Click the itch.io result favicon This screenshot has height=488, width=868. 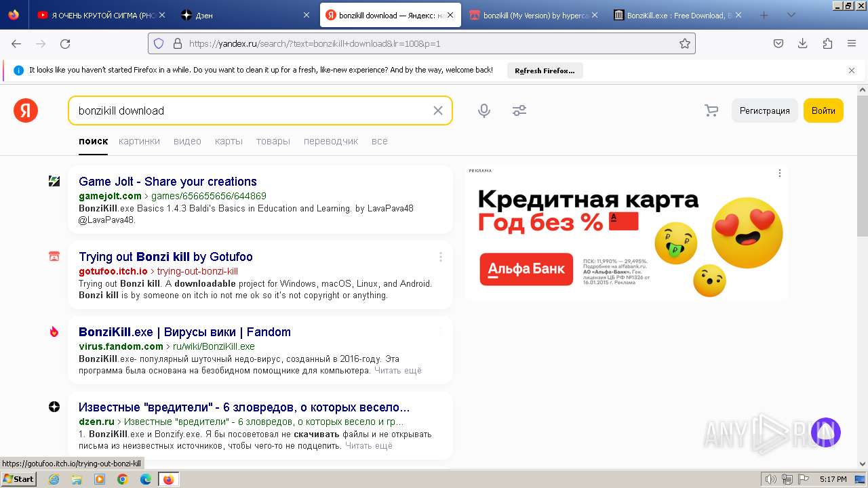(54, 256)
